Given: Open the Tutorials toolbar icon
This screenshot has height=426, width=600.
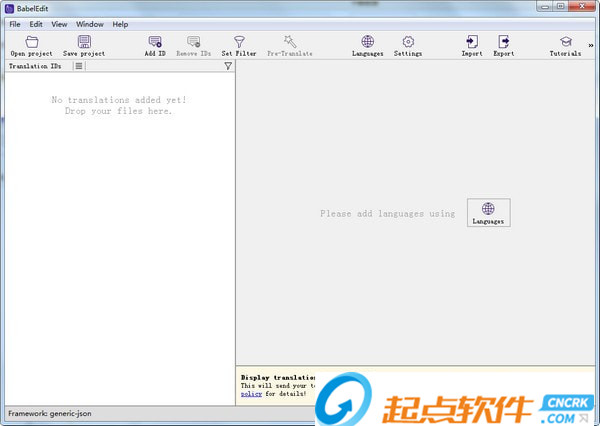Looking at the screenshot, I should tap(566, 42).
